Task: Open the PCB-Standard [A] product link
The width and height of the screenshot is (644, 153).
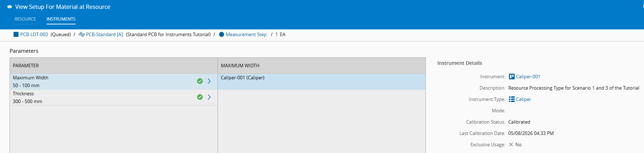Action: tap(104, 34)
